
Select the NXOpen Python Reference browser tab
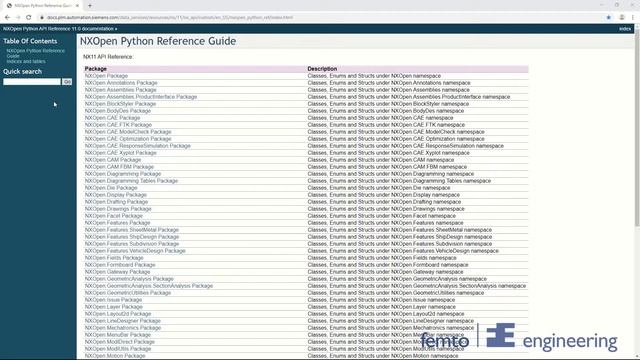click(42, 6)
